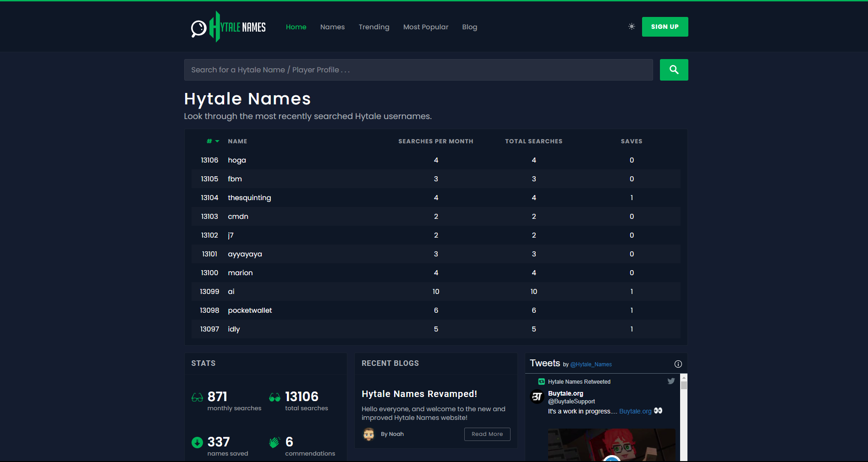The image size is (868, 462).
Task: Open the name 'j7'
Action: 231,235
